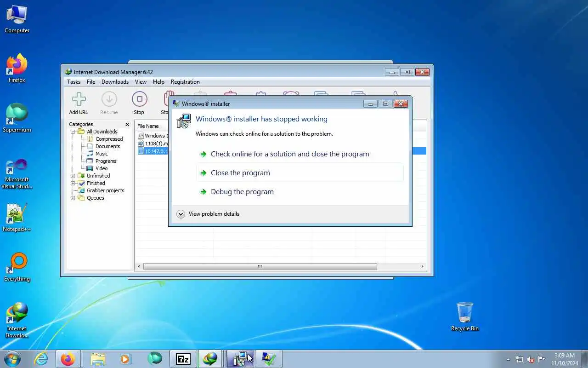
Task: Click the network tray icon
Action: pos(520,359)
